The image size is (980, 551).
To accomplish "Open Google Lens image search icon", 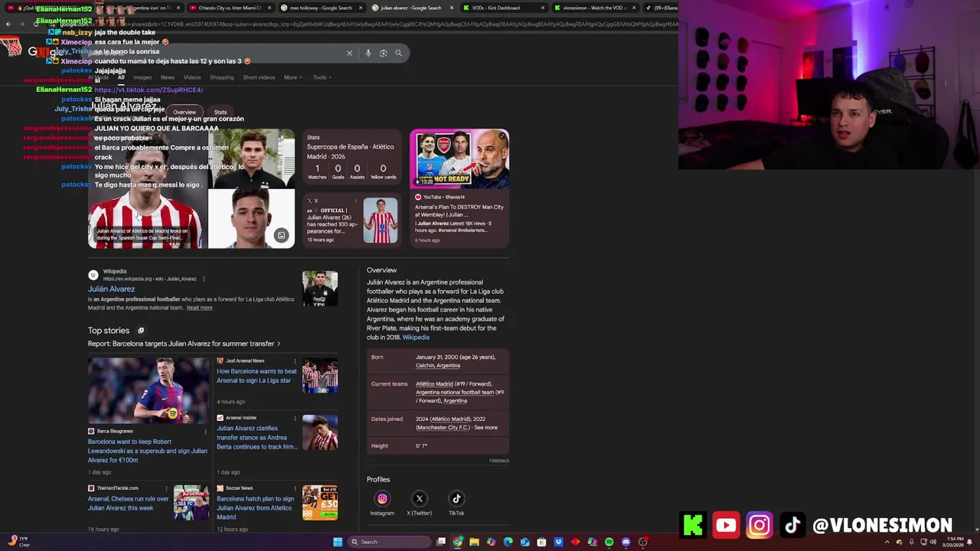I will click(384, 53).
